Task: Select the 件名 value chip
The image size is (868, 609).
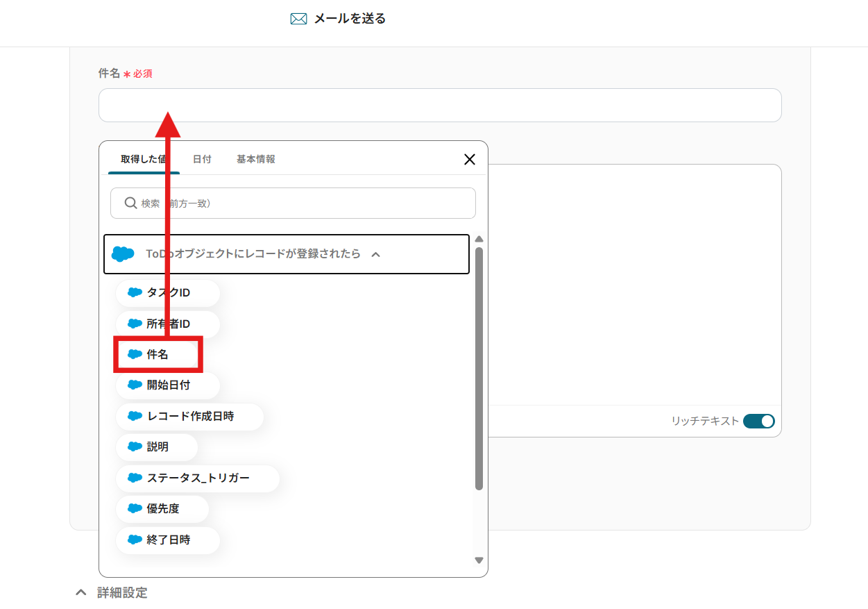Action: (158, 355)
